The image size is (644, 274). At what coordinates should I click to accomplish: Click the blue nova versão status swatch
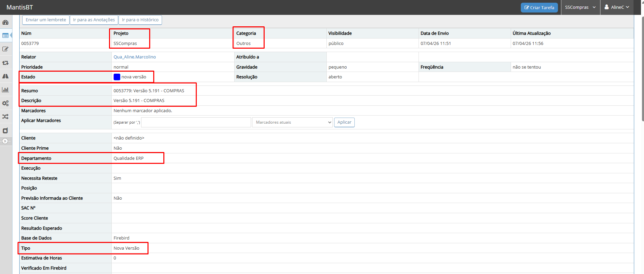click(117, 77)
